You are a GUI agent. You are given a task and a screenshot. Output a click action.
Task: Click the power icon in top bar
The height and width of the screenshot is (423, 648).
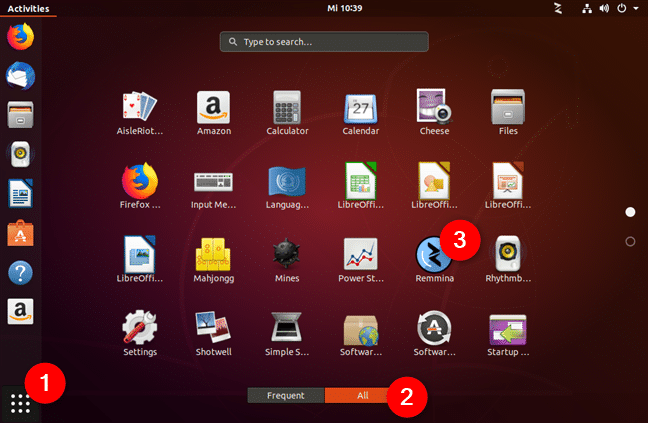point(622,8)
